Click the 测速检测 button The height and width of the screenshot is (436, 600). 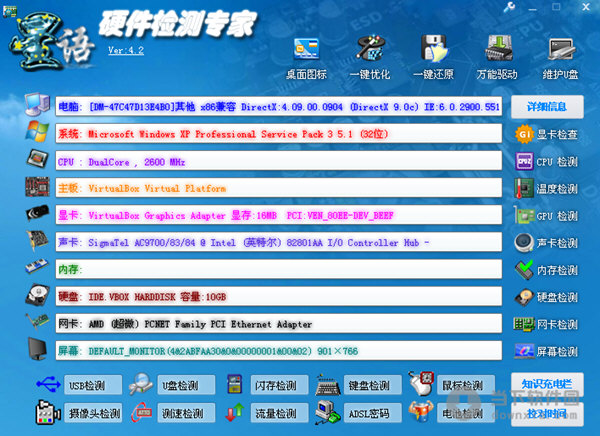point(186,413)
